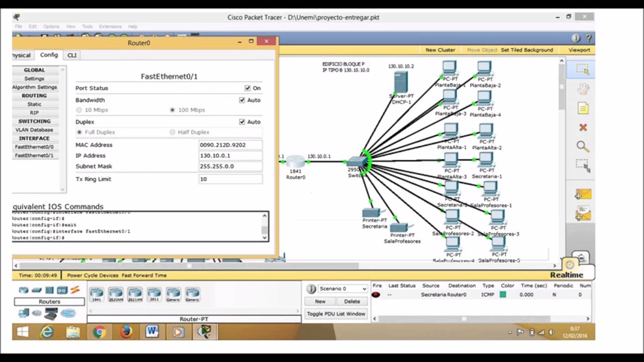Activate the Move Layout hand tool

click(x=583, y=89)
